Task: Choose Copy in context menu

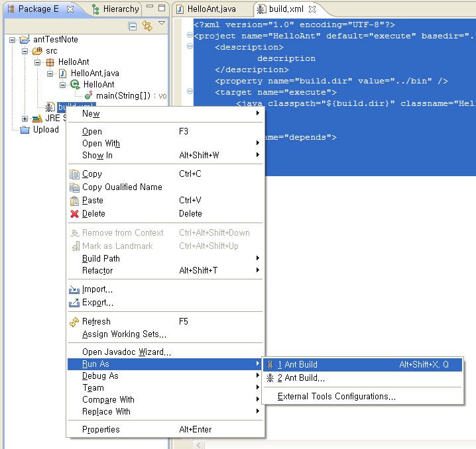Action: (166, 174)
